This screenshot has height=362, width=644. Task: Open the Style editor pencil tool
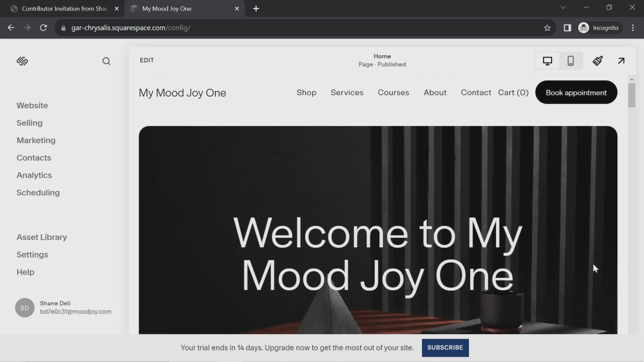click(x=598, y=61)
